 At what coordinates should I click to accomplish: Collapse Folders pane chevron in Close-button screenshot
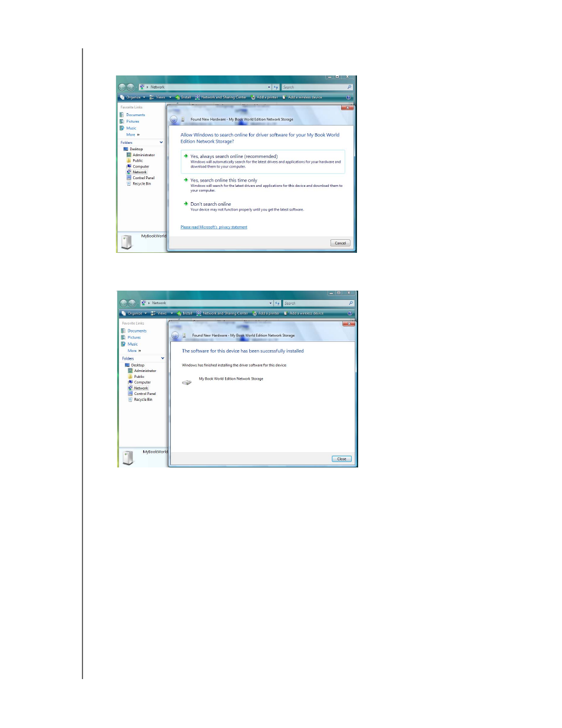tap(163, 358)
